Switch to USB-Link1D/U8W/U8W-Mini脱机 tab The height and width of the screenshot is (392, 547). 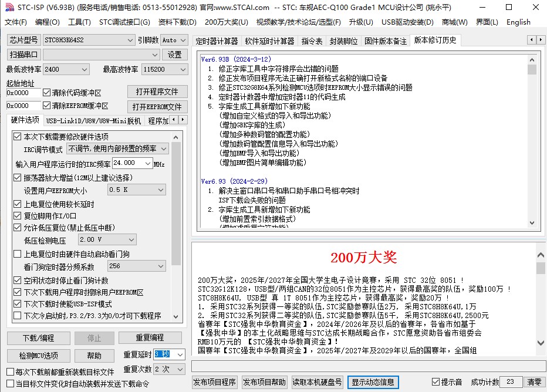tap(93, 121)
